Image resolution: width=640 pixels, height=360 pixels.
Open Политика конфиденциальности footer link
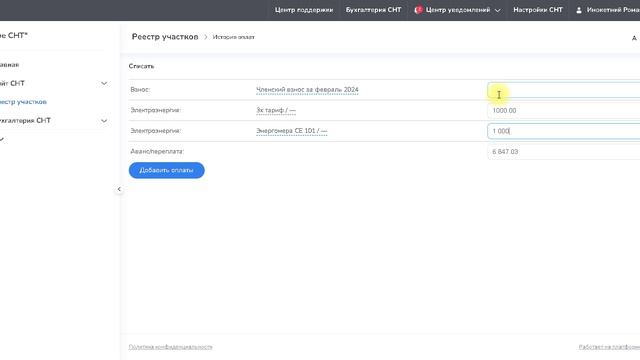(x=171, y=347)
